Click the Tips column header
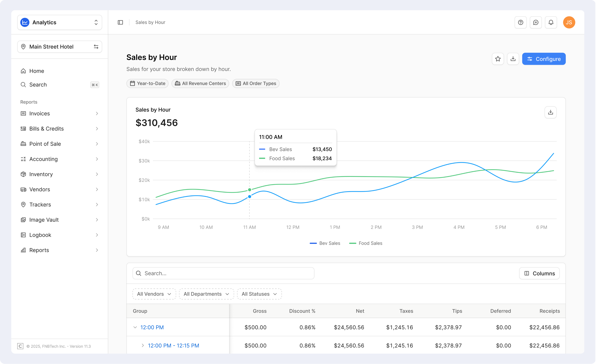Image resolution: width=596 pixels, height=364 pixels. pyautogui.click(x=457, y=311)
